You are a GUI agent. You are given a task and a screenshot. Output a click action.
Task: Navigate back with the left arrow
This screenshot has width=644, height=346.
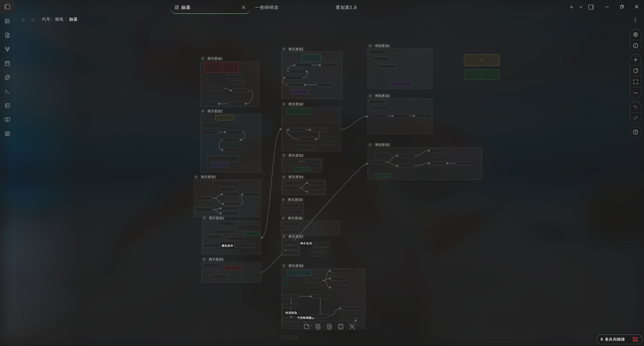tap(23, 20)
